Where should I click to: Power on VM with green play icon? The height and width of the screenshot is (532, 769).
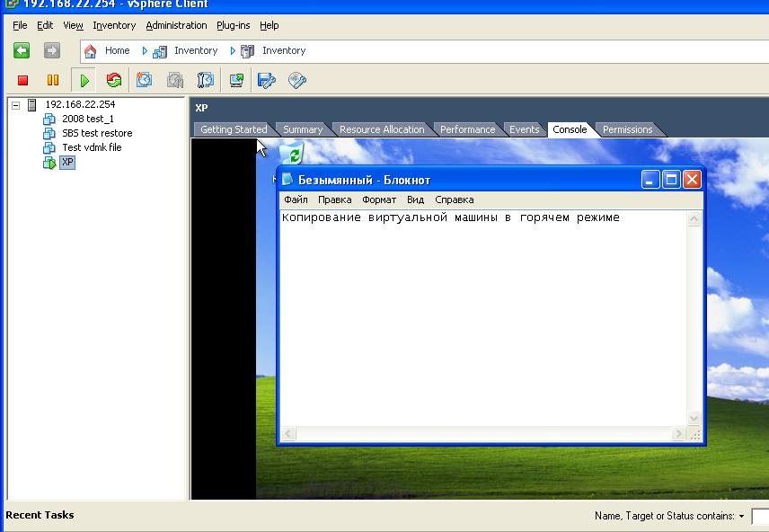coord(84,81)
